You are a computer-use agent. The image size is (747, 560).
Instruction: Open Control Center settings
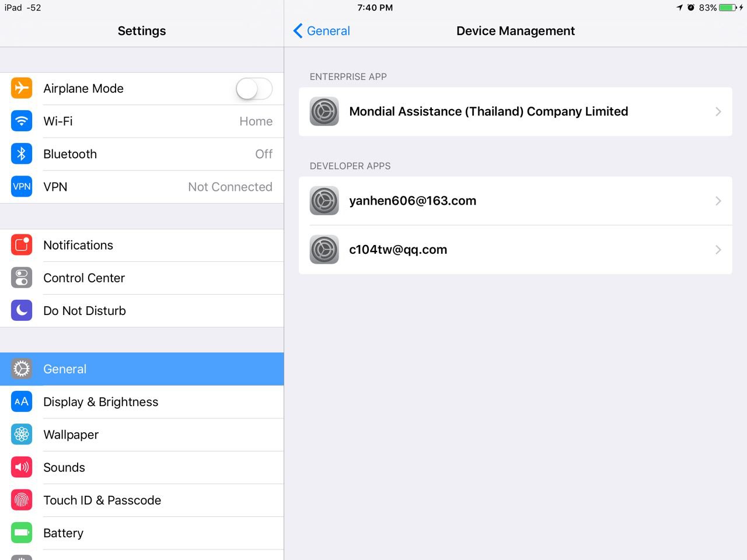142,278
